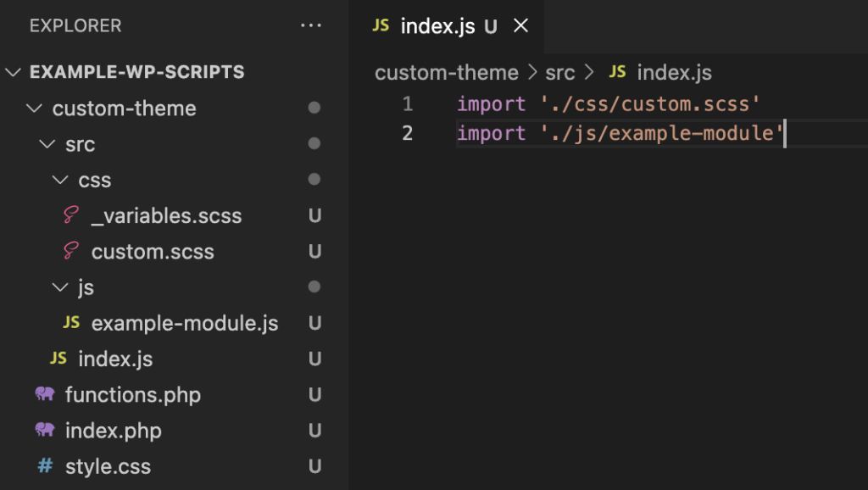
Task: Select the css folder label
Action: (x=95, y=181)
